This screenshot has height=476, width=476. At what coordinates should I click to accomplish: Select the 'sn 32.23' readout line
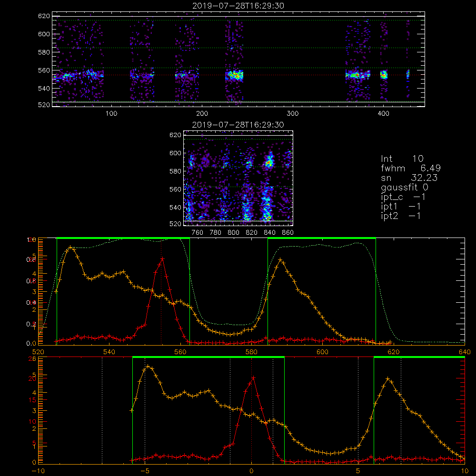tap(409, 178)
